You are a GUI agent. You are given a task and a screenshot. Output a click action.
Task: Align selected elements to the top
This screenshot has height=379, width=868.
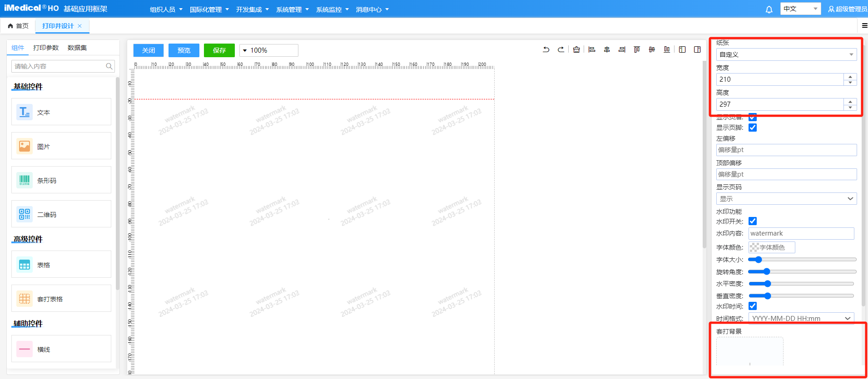(637, 49)
